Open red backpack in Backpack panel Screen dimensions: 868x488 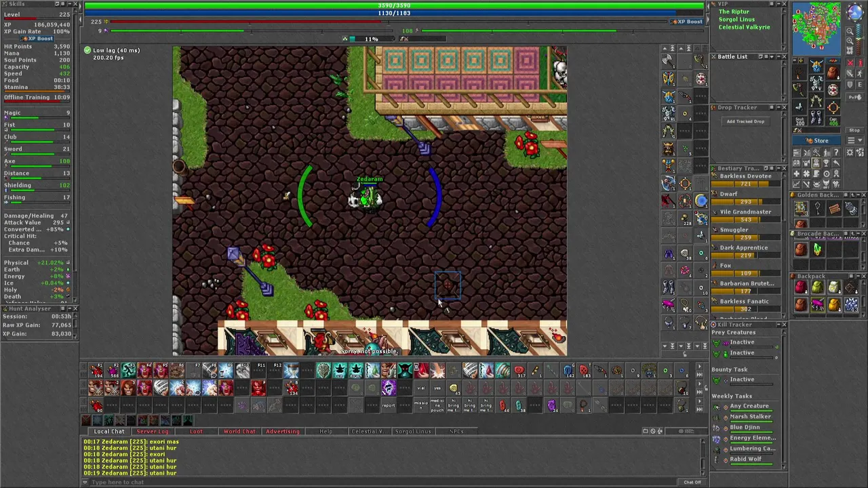(801, 287)
